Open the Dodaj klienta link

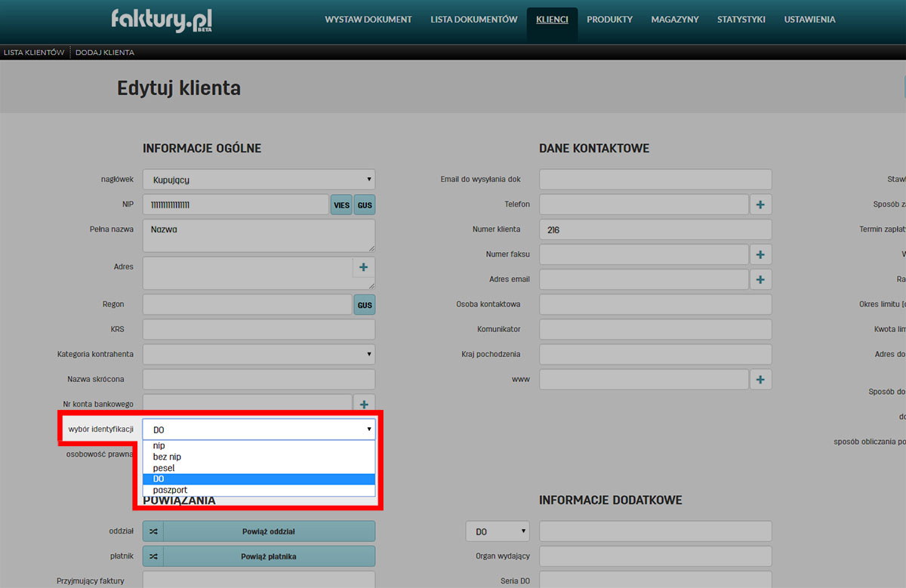[105, 53]
